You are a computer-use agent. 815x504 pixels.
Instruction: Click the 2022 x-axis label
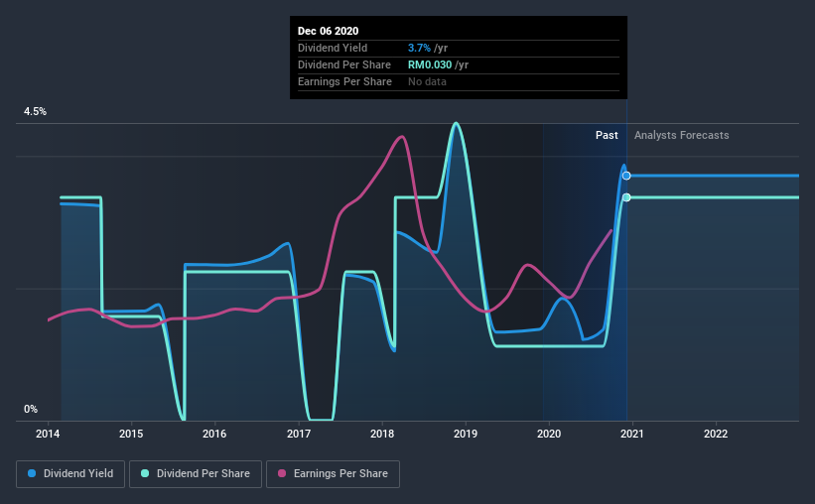coord(716,434)
